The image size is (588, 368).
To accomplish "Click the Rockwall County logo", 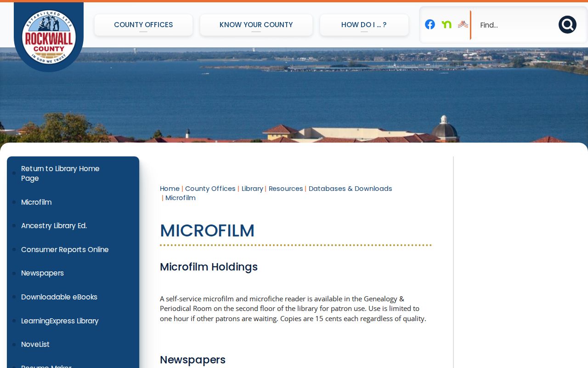I will pos(49,37).
